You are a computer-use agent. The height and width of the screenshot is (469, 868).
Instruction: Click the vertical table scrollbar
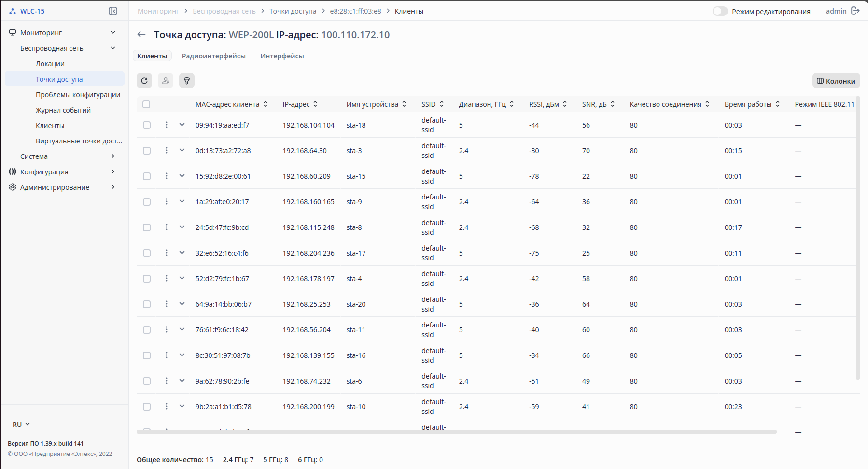[x=858, y=238]
